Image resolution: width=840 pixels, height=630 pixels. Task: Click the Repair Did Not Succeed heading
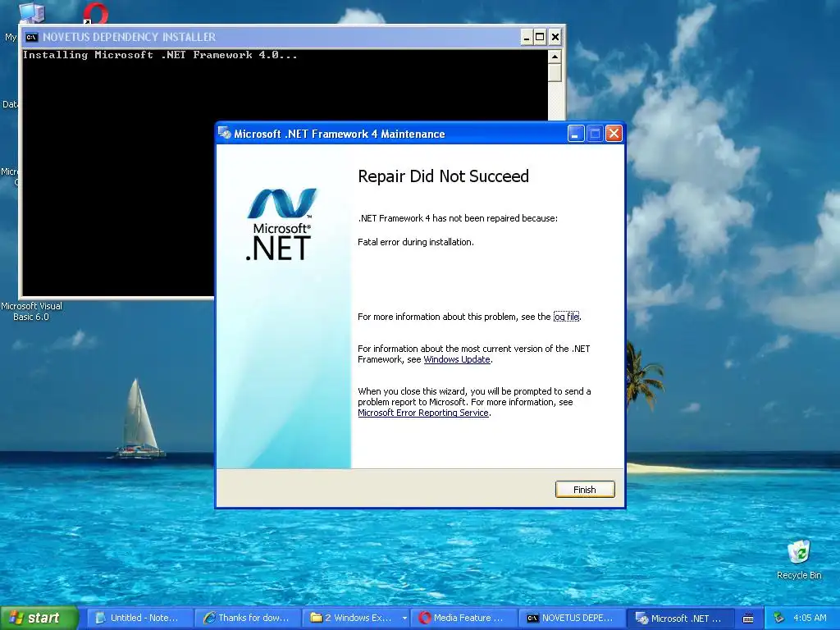point(443,176)
